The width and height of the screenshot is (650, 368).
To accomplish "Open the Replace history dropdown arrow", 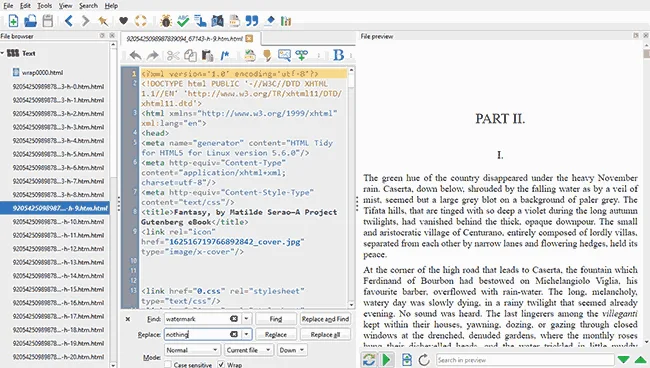I will [x=246, y=334].
